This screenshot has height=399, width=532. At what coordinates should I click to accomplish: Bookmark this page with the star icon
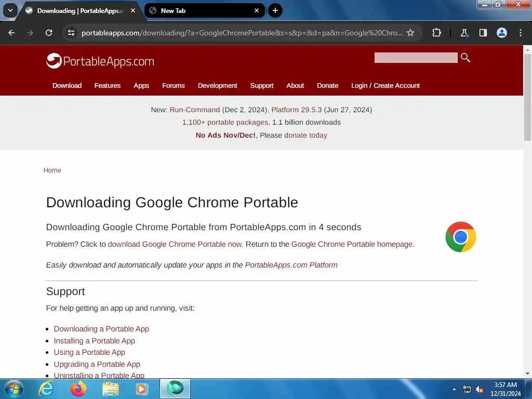410,33
